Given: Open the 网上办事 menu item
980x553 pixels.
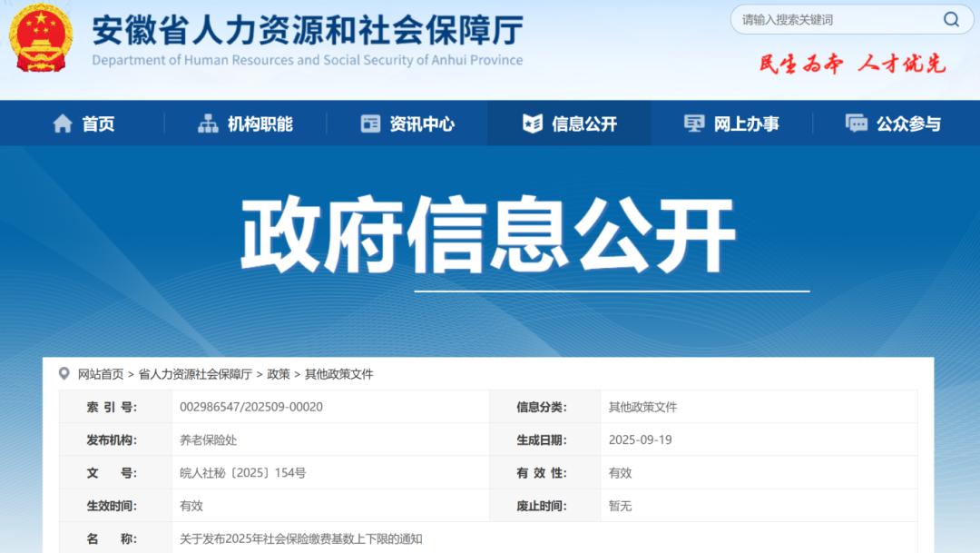Looking at the screenshot, I should coord(746,124).
